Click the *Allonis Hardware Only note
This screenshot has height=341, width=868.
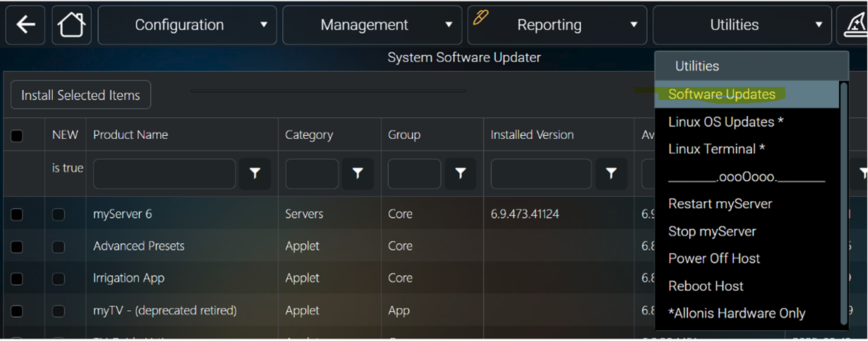737,313
